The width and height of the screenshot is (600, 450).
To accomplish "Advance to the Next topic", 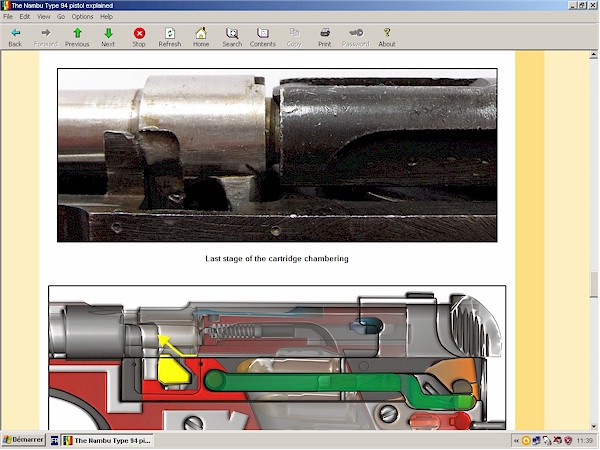I will coord(108,37).
